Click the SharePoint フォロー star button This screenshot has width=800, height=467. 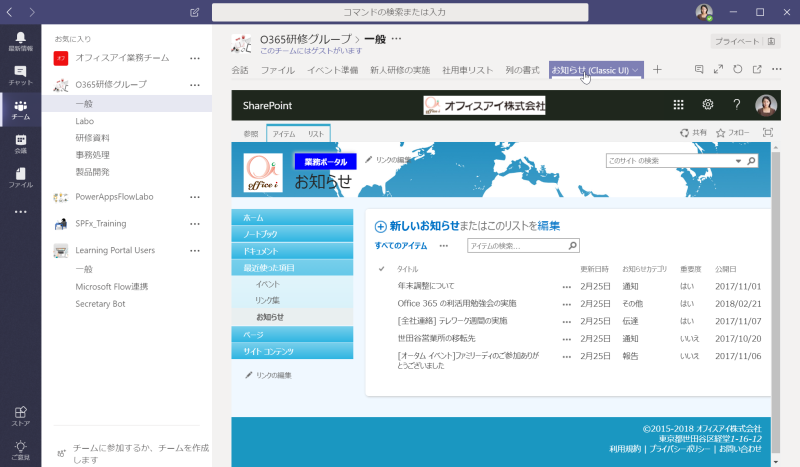733,133
